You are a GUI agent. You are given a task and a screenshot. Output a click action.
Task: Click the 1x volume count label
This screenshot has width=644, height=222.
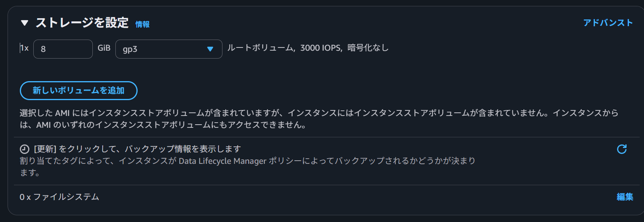coord(25,48)
